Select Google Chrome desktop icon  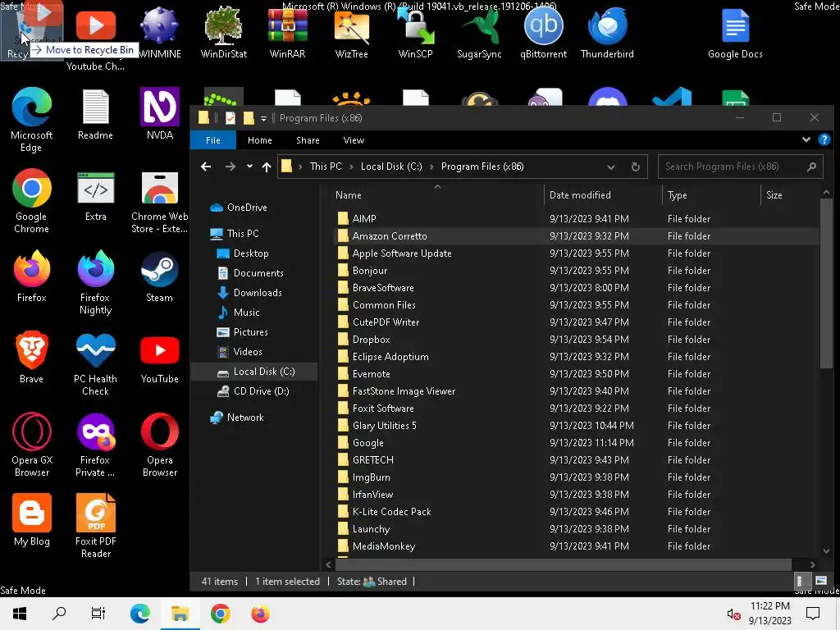click(32, 201)
